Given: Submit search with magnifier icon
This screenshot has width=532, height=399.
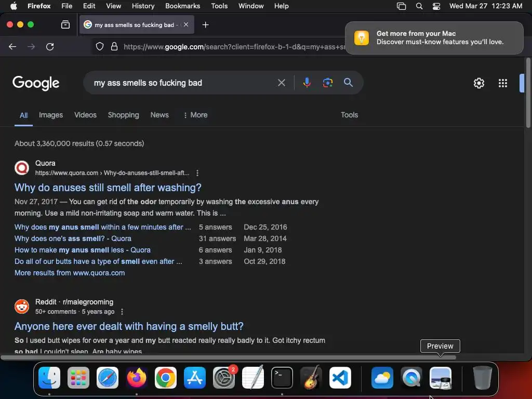Looking at the screenshot, I should [x=348, y=82].
